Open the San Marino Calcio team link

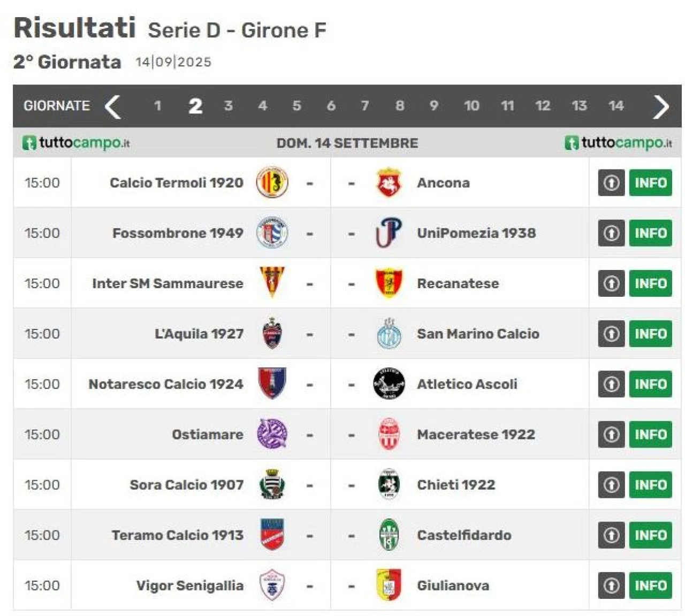[478, 334]
